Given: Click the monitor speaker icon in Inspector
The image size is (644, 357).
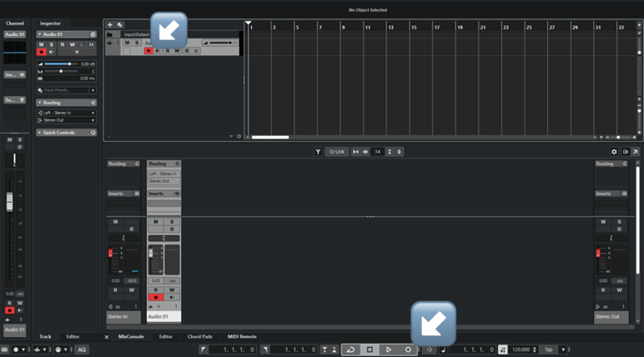Looking at the screenshot, I should click(x=53, y=52).
